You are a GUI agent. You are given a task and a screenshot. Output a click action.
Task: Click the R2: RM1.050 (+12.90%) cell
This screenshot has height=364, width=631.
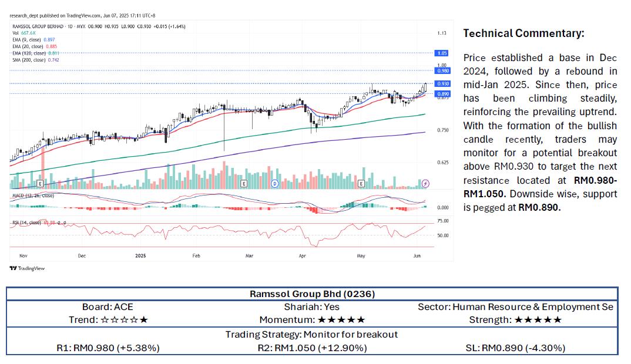pos(313,348)
